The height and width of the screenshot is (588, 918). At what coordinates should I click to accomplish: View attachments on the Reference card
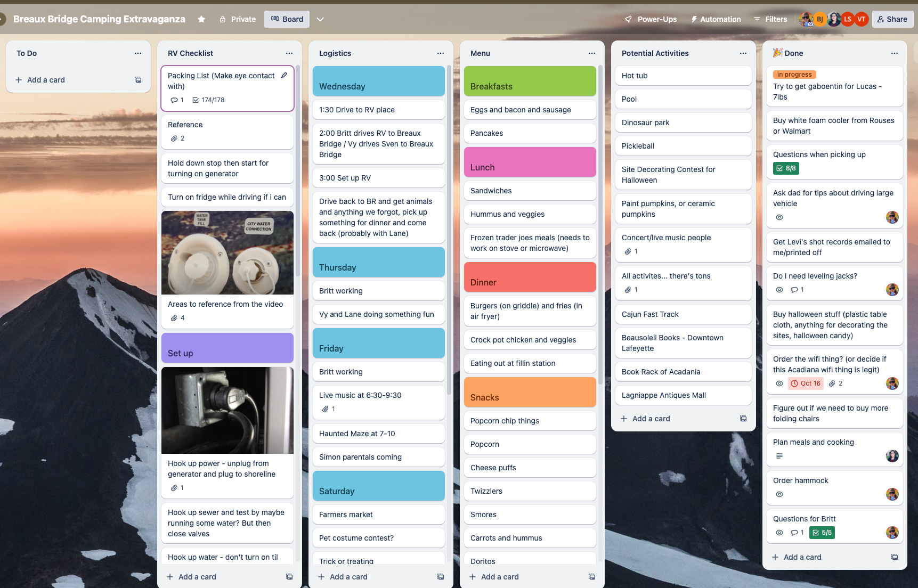pyautogui.click(x=175, y=138)
